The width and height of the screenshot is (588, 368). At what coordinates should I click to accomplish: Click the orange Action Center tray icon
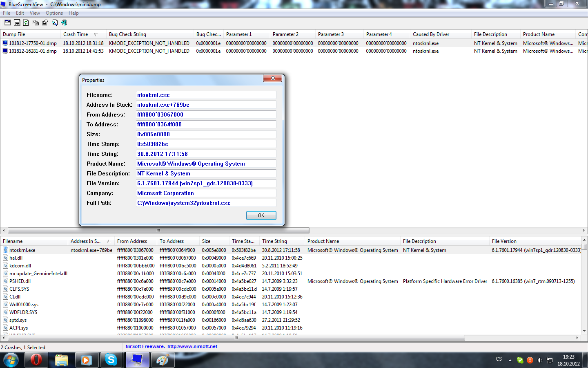(530, 360)
